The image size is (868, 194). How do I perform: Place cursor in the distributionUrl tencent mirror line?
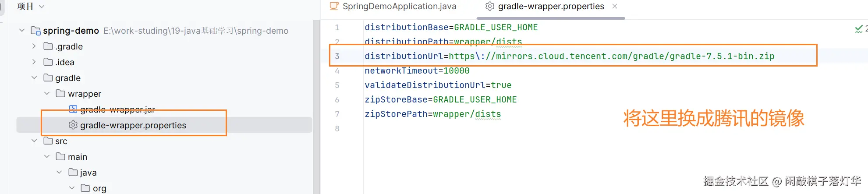click(569, 56)
